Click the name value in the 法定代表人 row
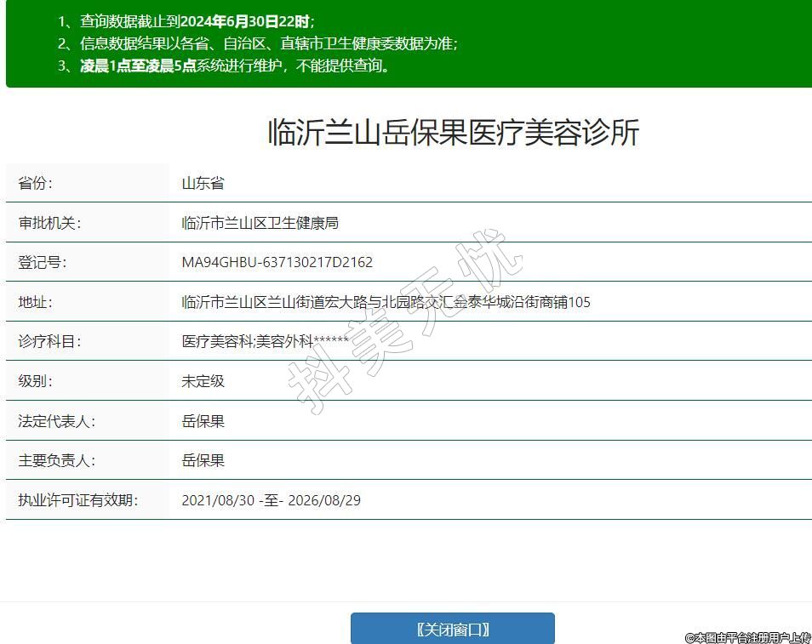This screenshot has width=812, height=644. pyautogui.click(x=203, y=421)
